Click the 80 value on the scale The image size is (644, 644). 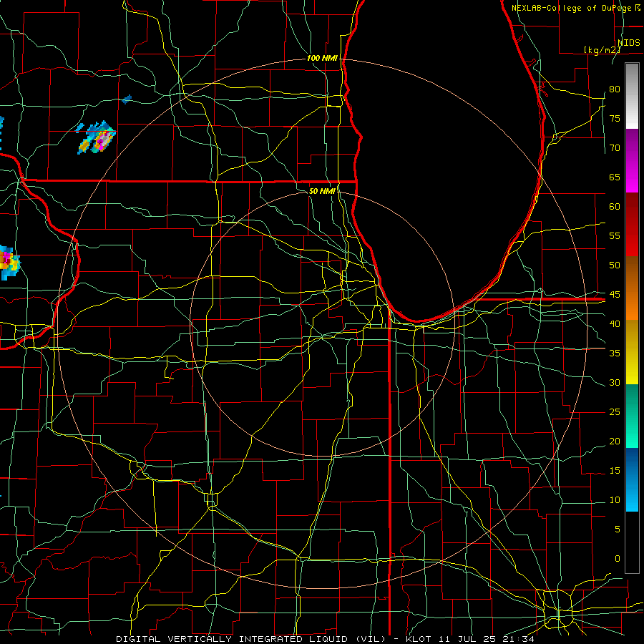coord(615,89)
